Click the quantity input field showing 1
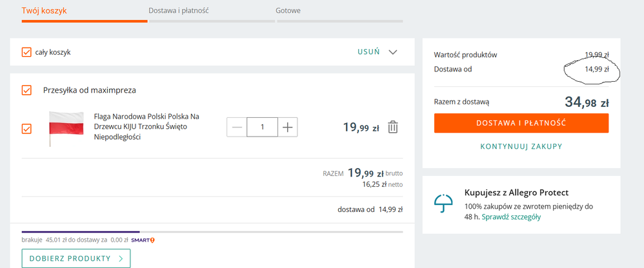This screenshot has width=644, height=268. pyautogui.click(x=262, y=127)
